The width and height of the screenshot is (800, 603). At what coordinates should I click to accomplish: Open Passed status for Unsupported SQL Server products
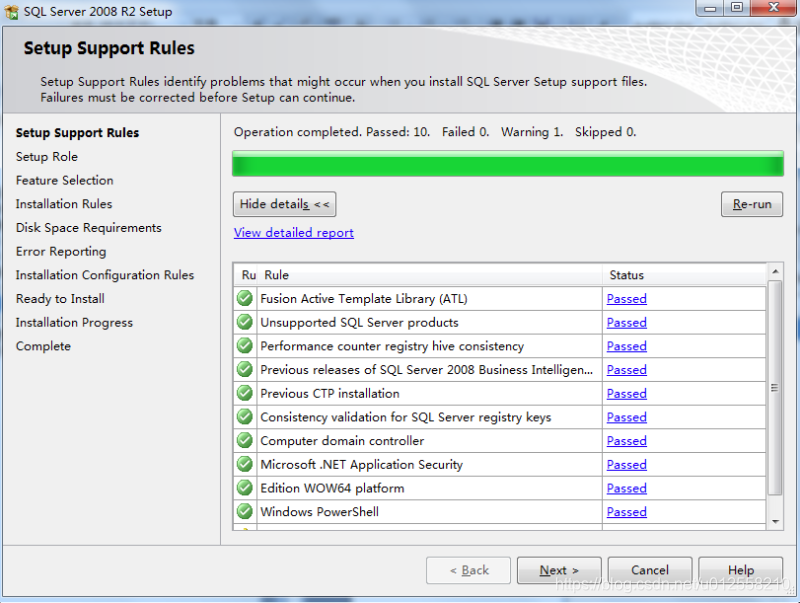coord(627,322)
